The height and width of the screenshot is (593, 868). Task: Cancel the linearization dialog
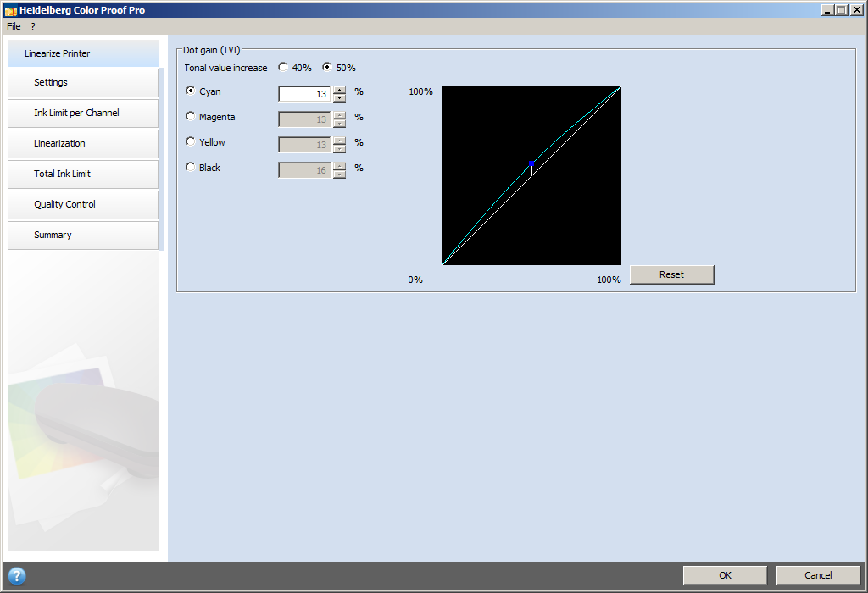click(818, 575)
